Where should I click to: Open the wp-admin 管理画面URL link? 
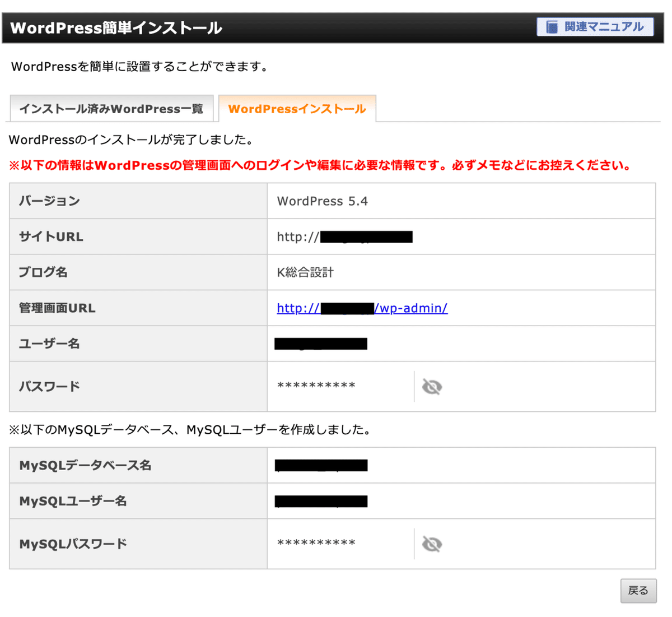tap(362, 308)
